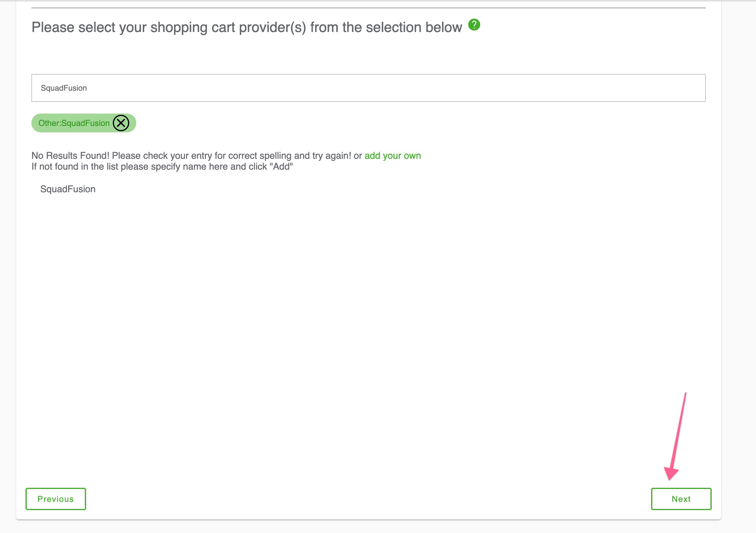The image size is (756, 533).
Task: Click the SquadFusion custom name field
Action: (x=68, y=189)
